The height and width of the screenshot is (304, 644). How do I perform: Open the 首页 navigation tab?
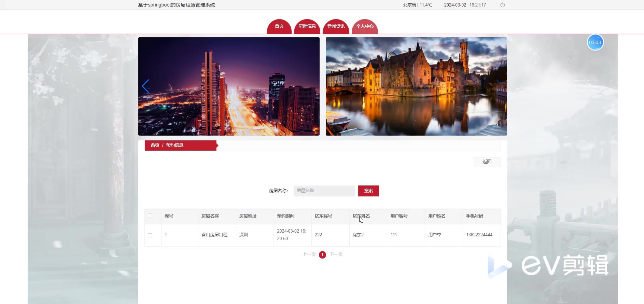pos(279,26)
